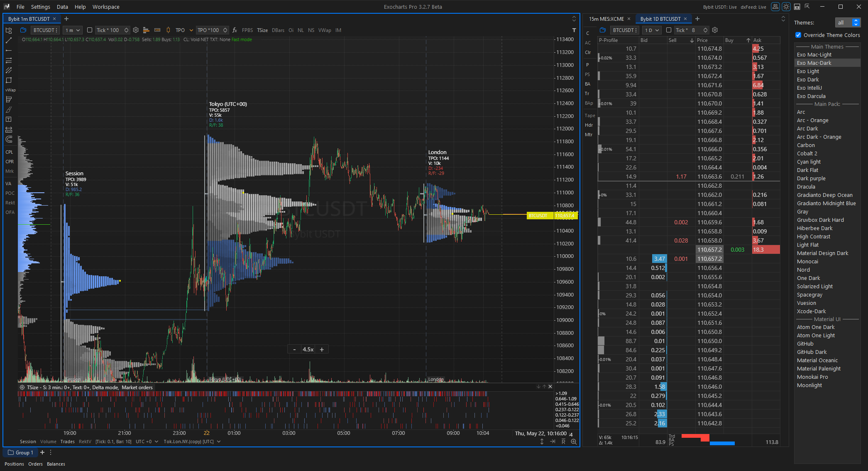
Task: Click the RektV button below chart
Action: [85, 442]
